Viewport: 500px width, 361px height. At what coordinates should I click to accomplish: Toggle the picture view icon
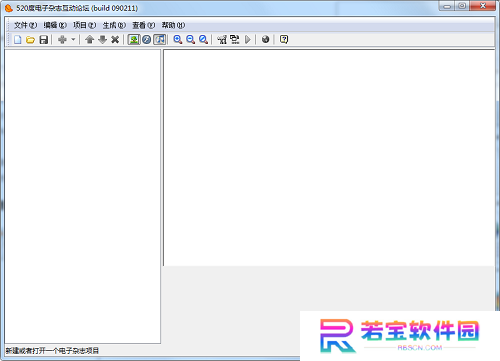coord(134,40)
